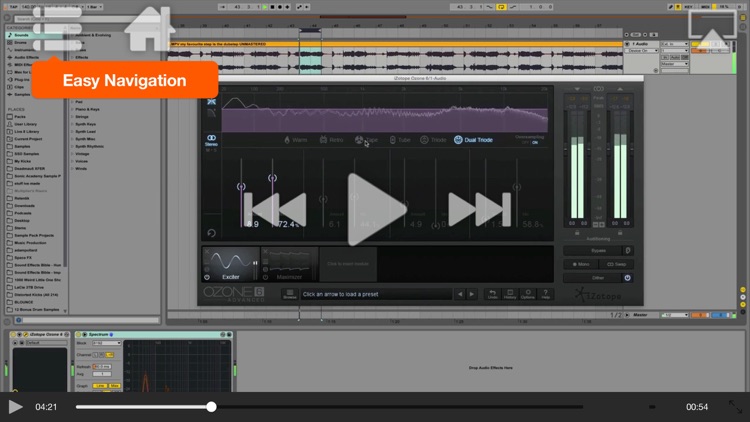Image resolution: width=750 pixels, height=422 pixels.
Task: Expand the Vintage sounds folder
Action: 73,154
